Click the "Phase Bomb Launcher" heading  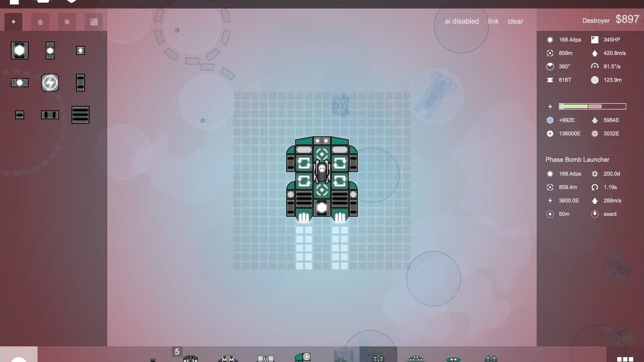[577, 159]
